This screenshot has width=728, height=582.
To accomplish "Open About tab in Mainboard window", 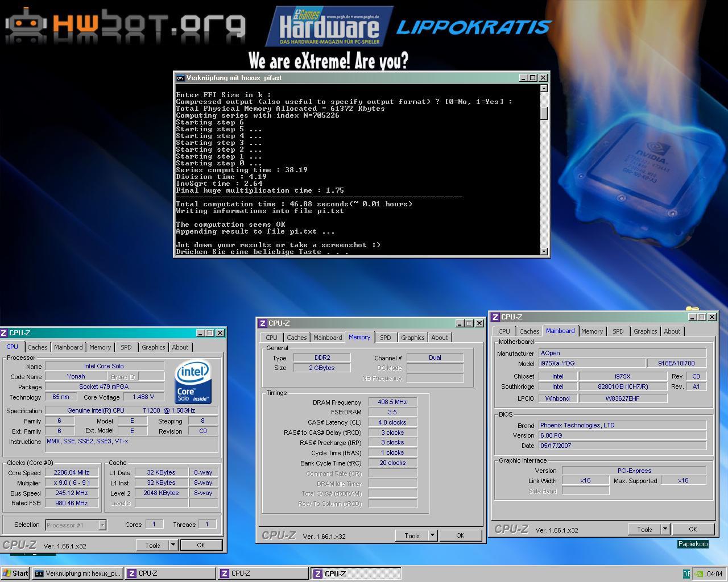I will point(672,331).
